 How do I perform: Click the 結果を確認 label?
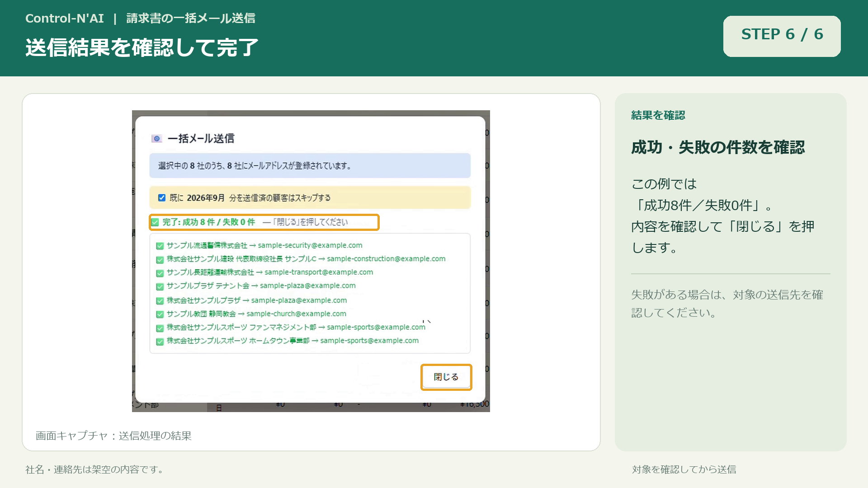point(658,115)
